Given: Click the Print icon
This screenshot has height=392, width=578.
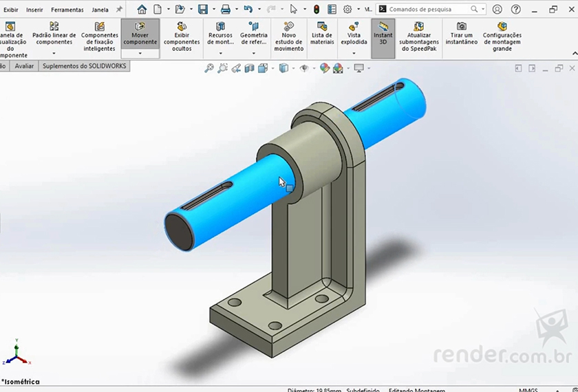Looking at the screenshot, I should [225, 10].
